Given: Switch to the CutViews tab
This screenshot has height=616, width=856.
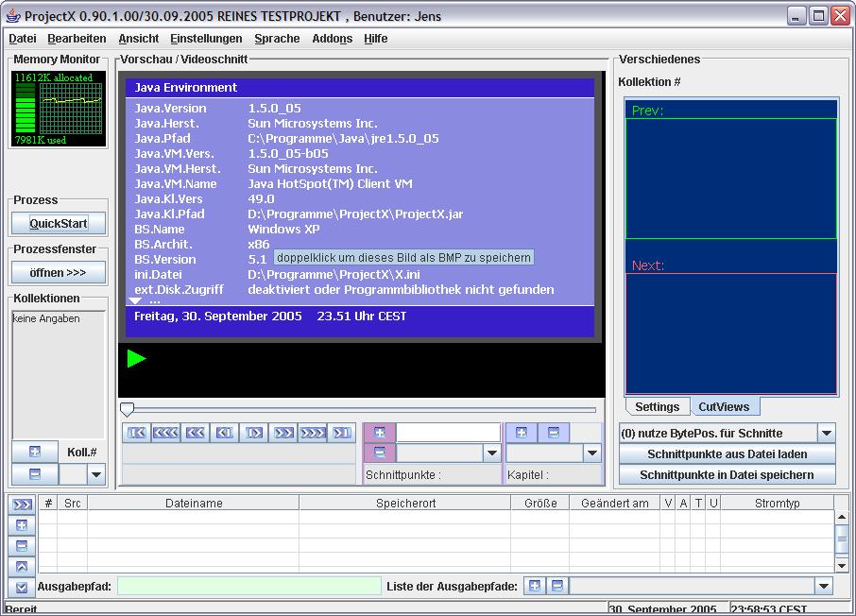Looking at the screenshot, I should tap(724, 407).
